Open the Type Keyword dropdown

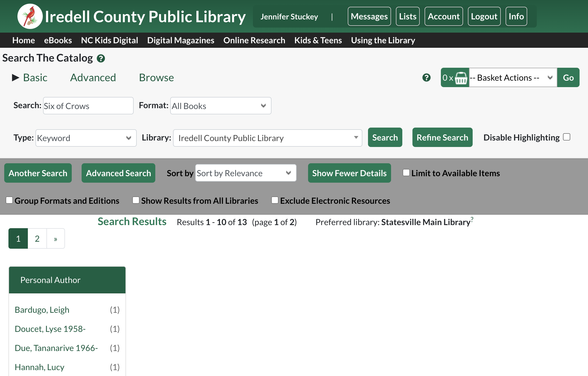(x=86, y=138)
